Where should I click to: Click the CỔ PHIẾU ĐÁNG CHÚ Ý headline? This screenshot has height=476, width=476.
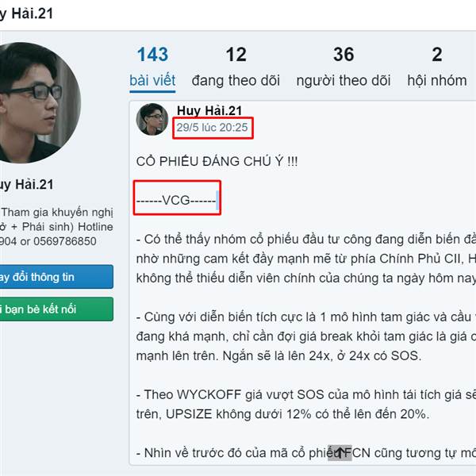[217, 161]
